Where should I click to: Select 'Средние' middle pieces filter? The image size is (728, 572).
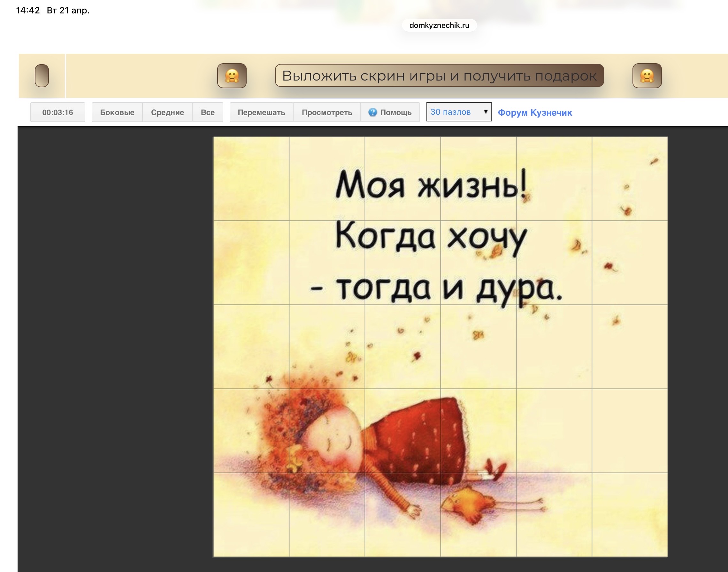167,112
